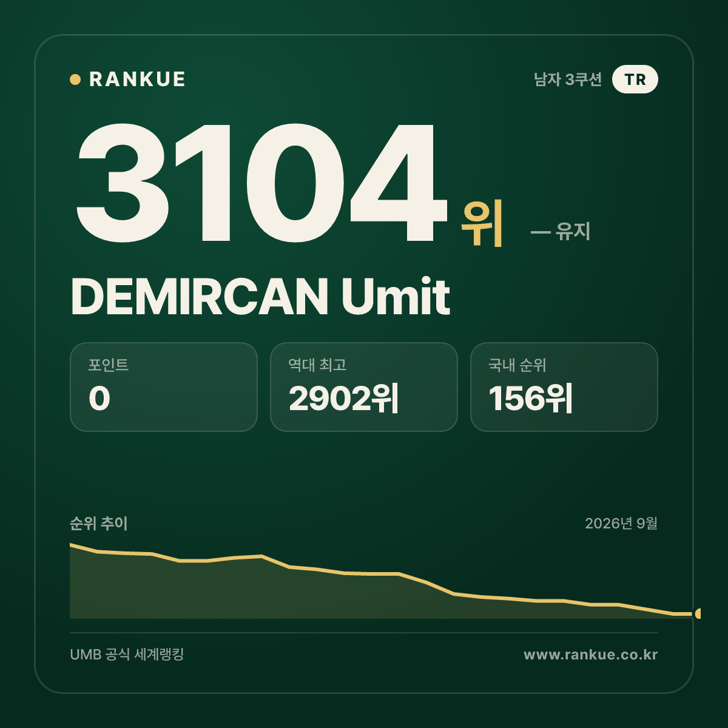Image resolution: width=728 pixels, height=728 pixels.
Task: Click the 2902위 best rank value
Action: 344,399
